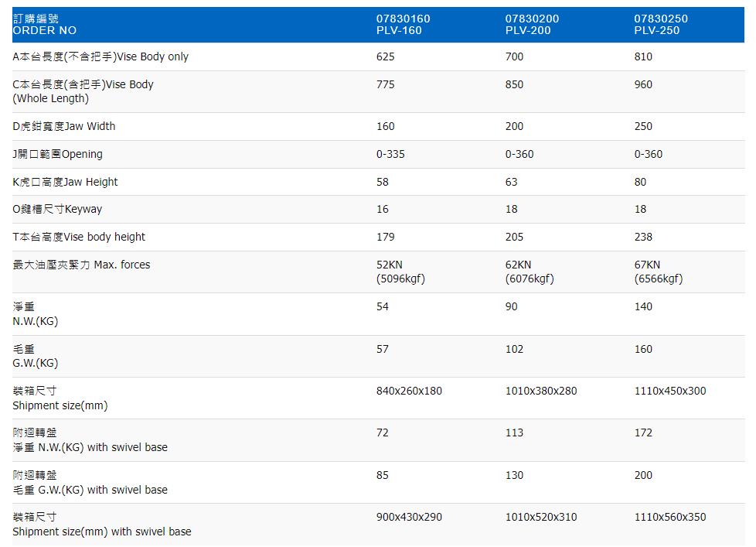The height and width of the screenshot is (547, 756).
Task: Click the 0-335 Opening value
Action: 390,154
